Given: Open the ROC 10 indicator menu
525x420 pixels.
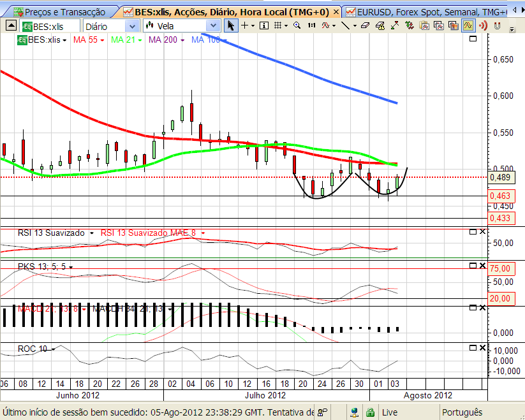Looking at the screenshot, I should 53,349.
